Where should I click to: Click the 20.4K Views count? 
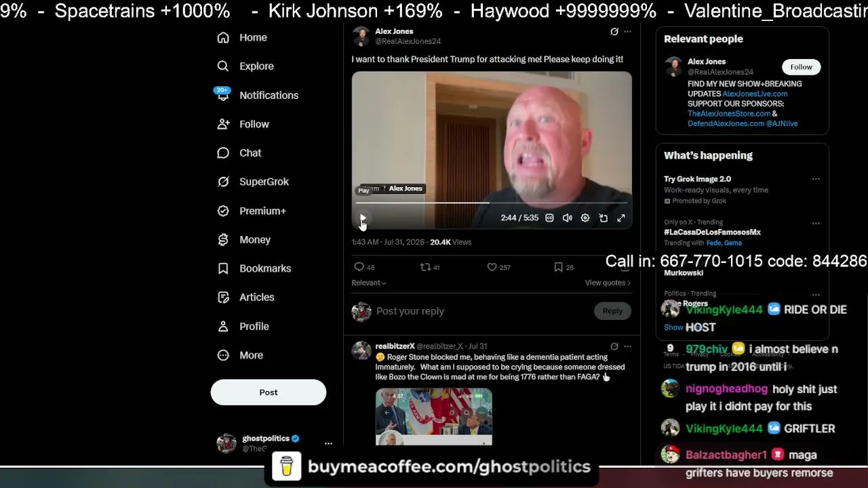click(x=450, y=242)
